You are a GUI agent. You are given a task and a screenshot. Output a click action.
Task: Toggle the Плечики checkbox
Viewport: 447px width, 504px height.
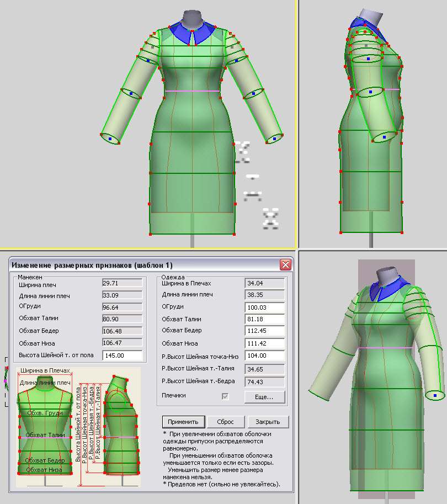pos(225,396)
